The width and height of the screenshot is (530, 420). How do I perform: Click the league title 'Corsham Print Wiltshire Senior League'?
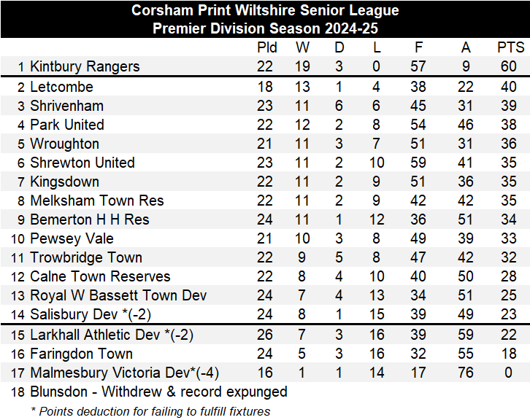[265, 10]
